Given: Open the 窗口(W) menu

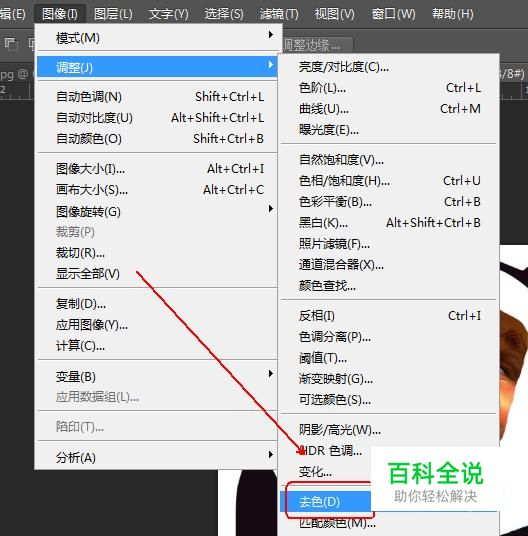Looking at the screenshot, I should click(x=393, y=14).
